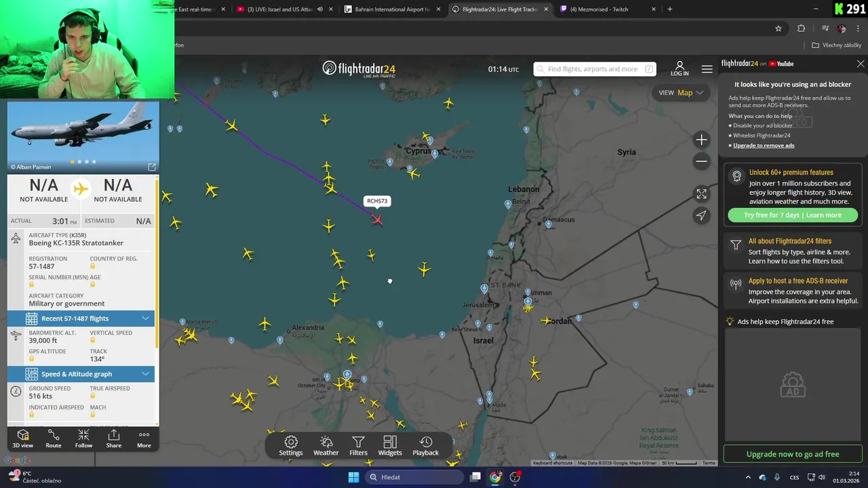Click the registration 57-1487 value

[x=41, y=266]
